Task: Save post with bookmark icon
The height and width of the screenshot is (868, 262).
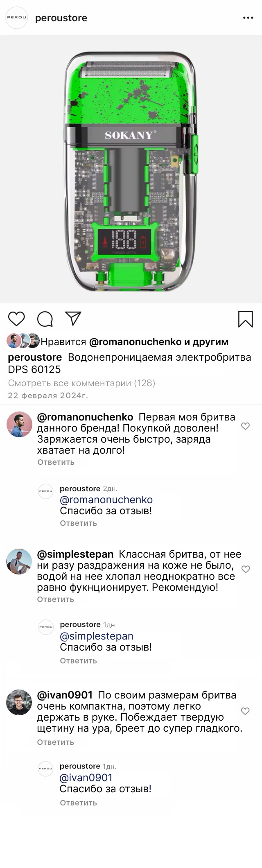Action: click(245, 319)
